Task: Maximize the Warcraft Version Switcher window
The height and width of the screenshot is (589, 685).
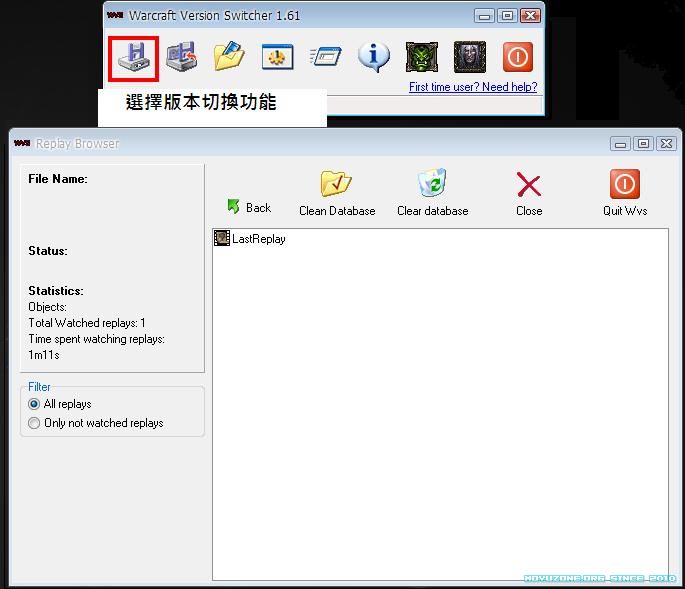Action: 507,16
